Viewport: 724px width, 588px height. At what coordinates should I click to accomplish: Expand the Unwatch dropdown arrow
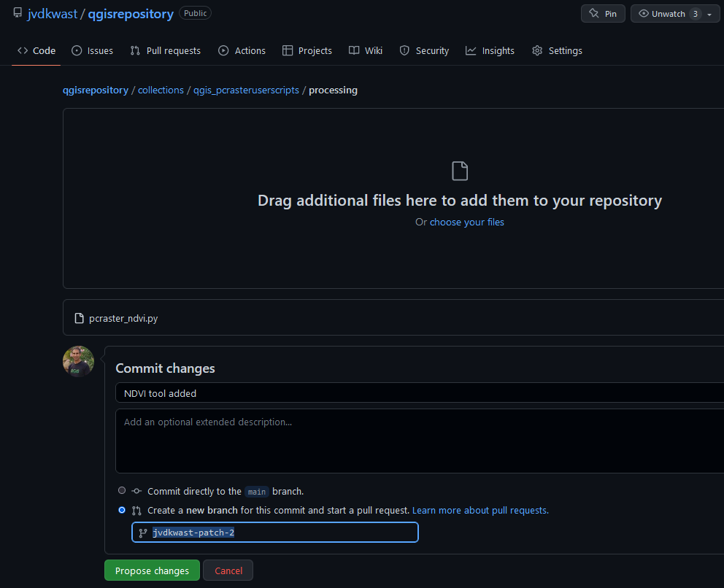pyautogui.click(x=709, y=15)
